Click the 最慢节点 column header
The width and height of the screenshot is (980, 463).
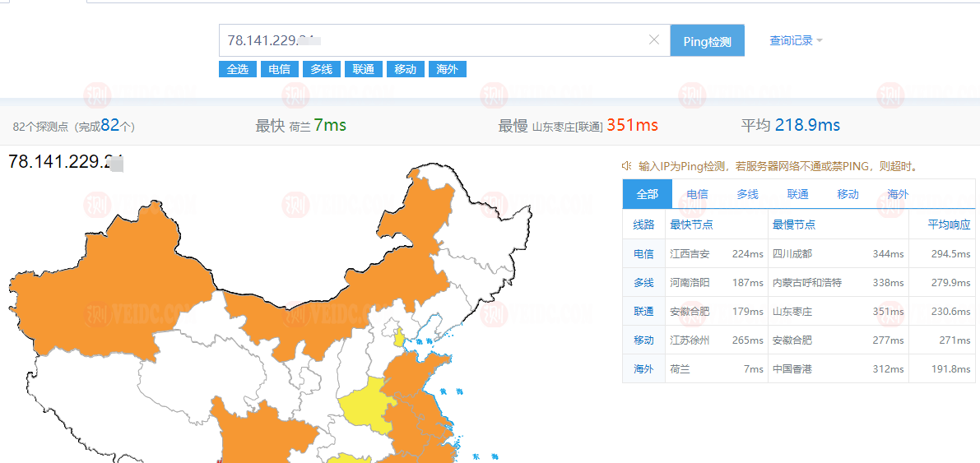[x=794, y=225]
